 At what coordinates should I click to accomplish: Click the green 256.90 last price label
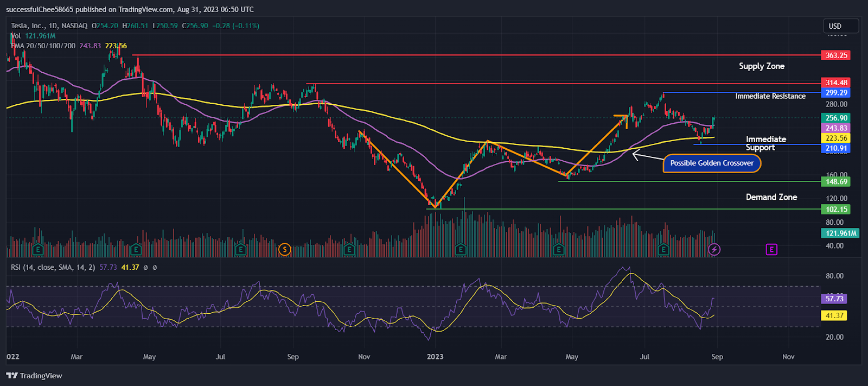(836, 118)
